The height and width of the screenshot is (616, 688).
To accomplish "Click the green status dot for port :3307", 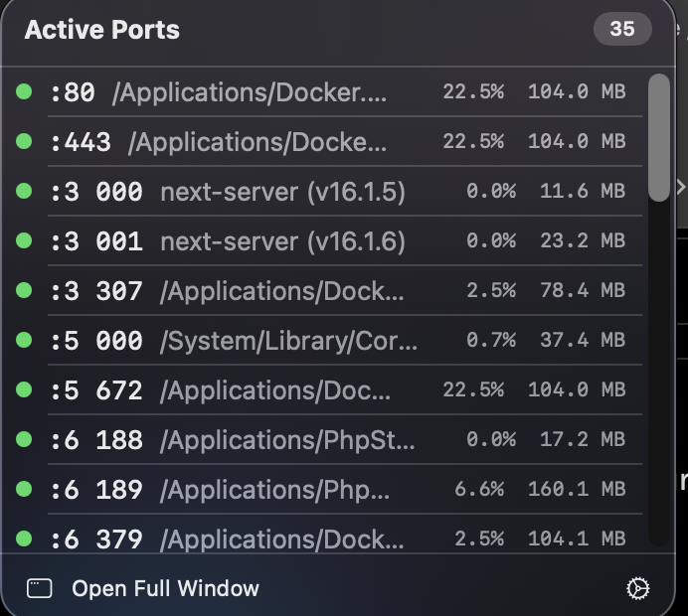I will (x=24, y=290).
